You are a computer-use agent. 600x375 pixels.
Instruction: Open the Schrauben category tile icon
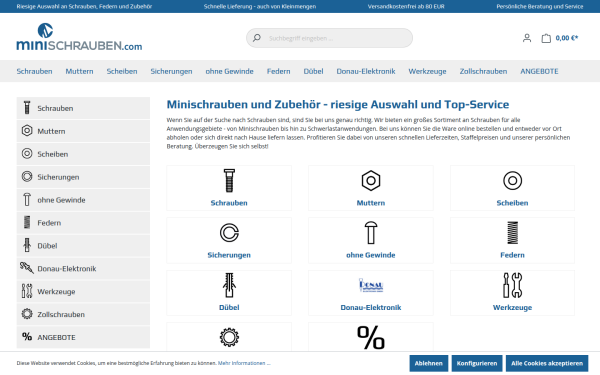click(x=229, y=181)
